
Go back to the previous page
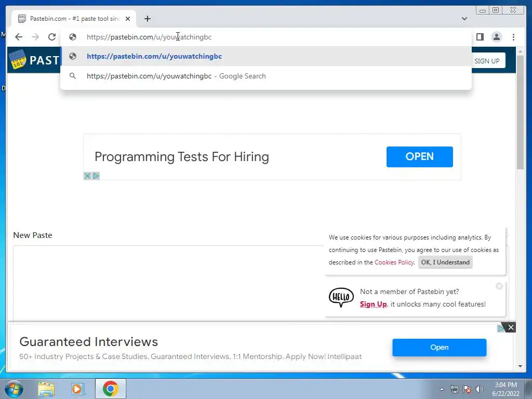point(19,37)
